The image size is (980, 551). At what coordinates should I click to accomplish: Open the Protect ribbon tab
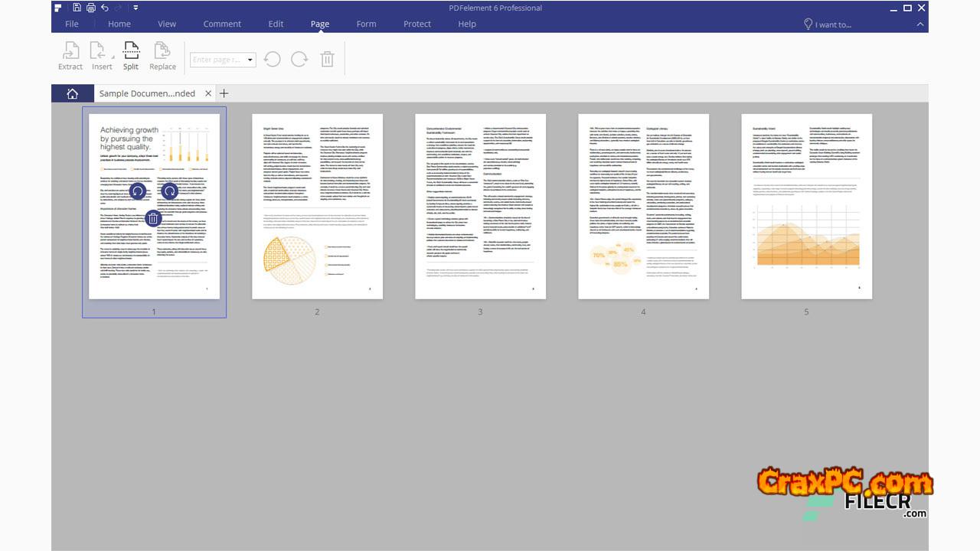[x=417, y=24]
